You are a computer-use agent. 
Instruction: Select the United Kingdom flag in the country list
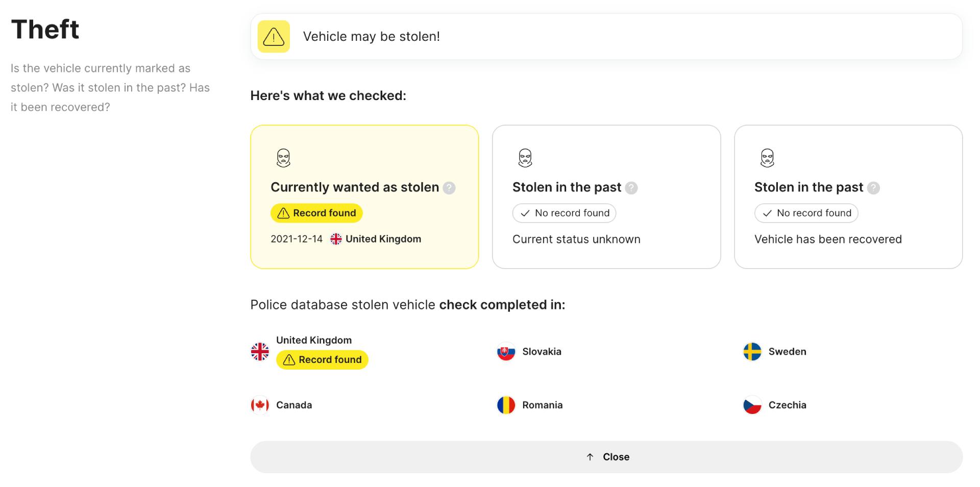click(x=260, y=351)
